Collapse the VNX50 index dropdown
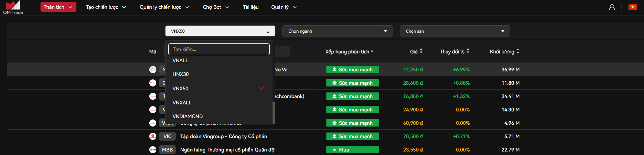 tap(220, 31)
